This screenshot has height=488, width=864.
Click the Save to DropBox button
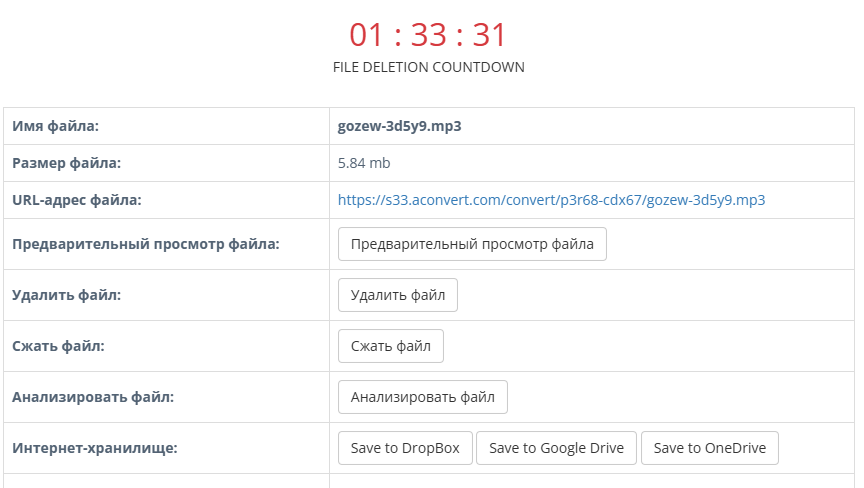[x=405, y=448]
